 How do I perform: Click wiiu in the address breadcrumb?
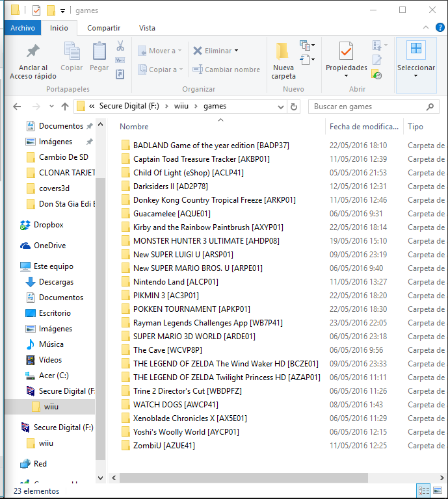click(181, 107)
